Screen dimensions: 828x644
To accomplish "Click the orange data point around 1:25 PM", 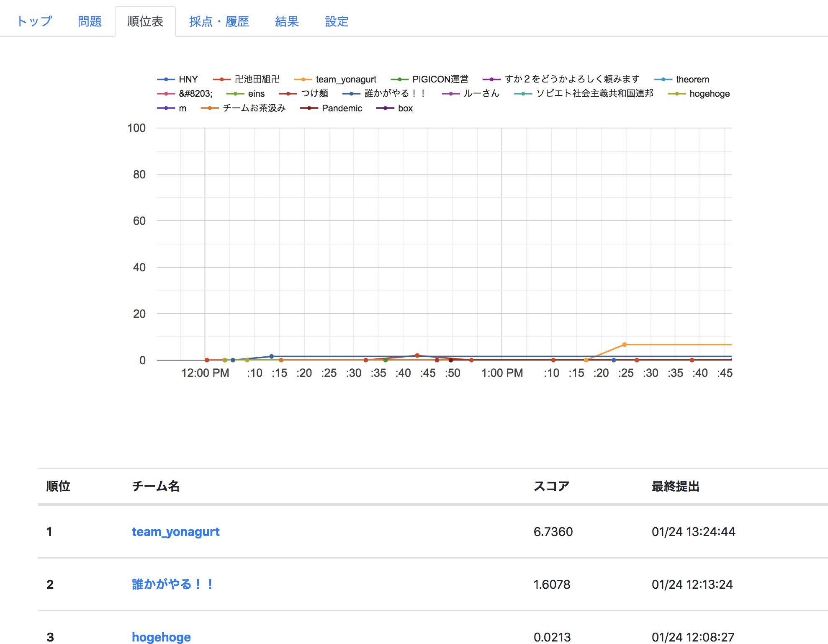I will point(625,344).
